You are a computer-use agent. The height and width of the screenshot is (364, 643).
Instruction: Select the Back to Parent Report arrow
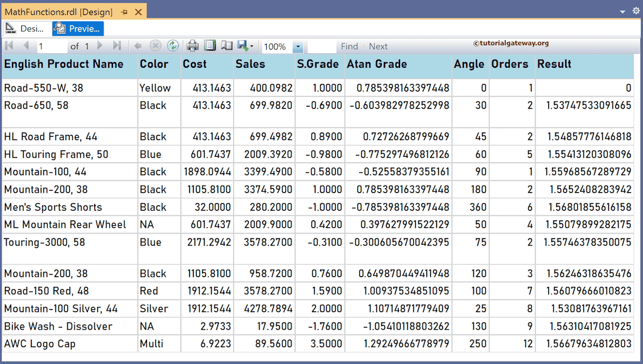coord(137,46)
